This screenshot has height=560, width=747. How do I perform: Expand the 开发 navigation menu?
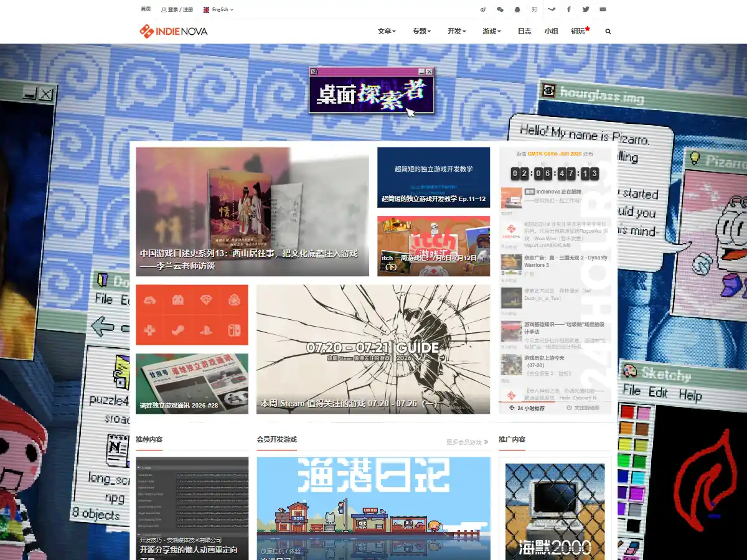(x=456, y=31)
